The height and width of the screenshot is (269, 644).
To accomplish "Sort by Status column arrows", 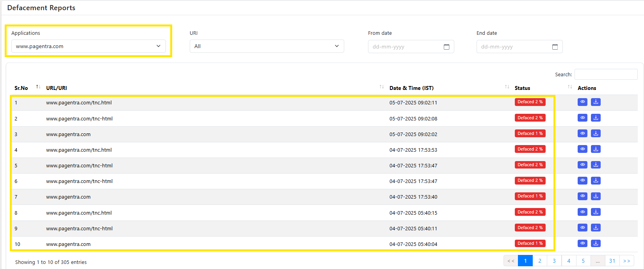I will 570,87.
